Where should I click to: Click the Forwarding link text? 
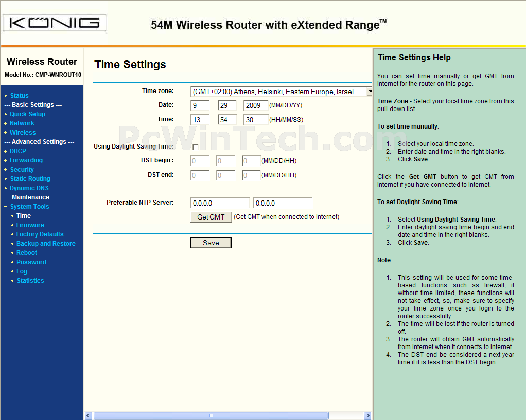[26, 160]
